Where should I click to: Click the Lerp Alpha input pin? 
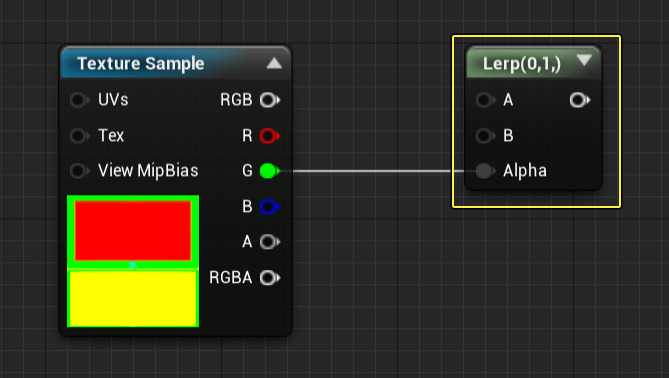[x=485, y=171]
